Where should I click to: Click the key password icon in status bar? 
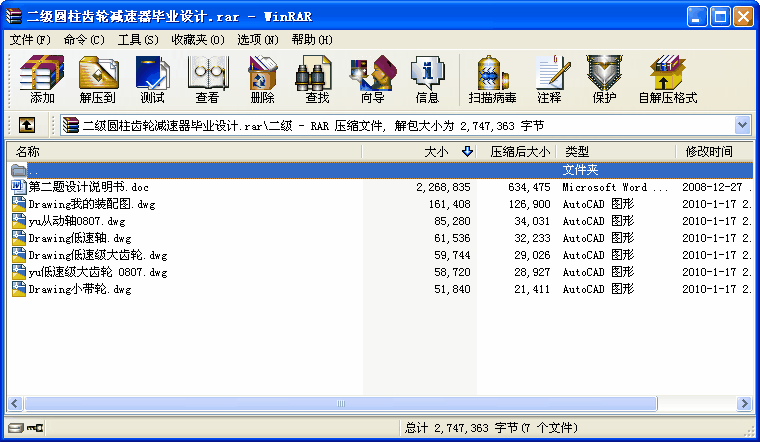tap(35, 428)
